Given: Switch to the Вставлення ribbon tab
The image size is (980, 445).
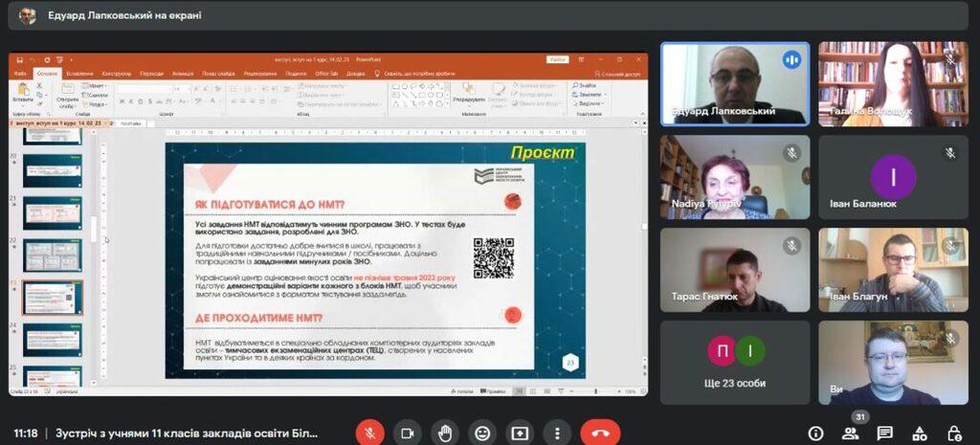Looking at the screenshot, I should click(x=80, y=74).
